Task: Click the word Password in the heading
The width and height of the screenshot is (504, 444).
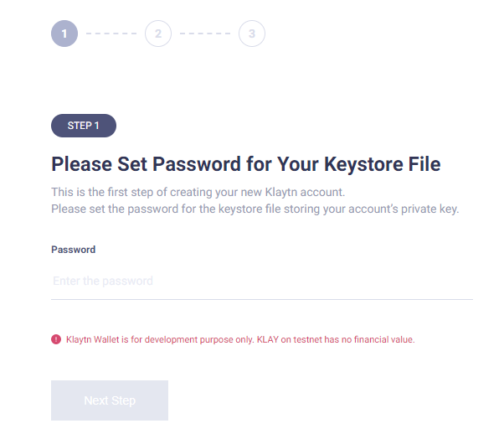Action: 197,164
